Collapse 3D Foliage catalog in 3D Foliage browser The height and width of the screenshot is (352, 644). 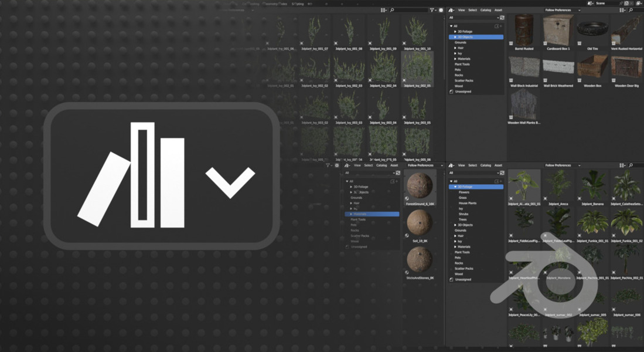pos(455,187)
